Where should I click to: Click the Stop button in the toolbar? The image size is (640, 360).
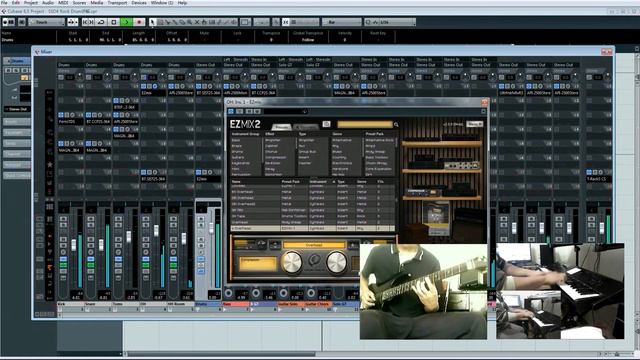point(114,22)
